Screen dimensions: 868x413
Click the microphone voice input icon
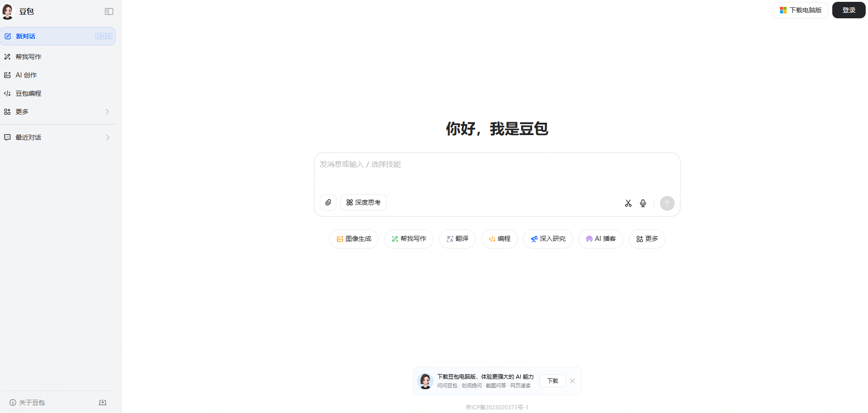click(x=643, y=203)
